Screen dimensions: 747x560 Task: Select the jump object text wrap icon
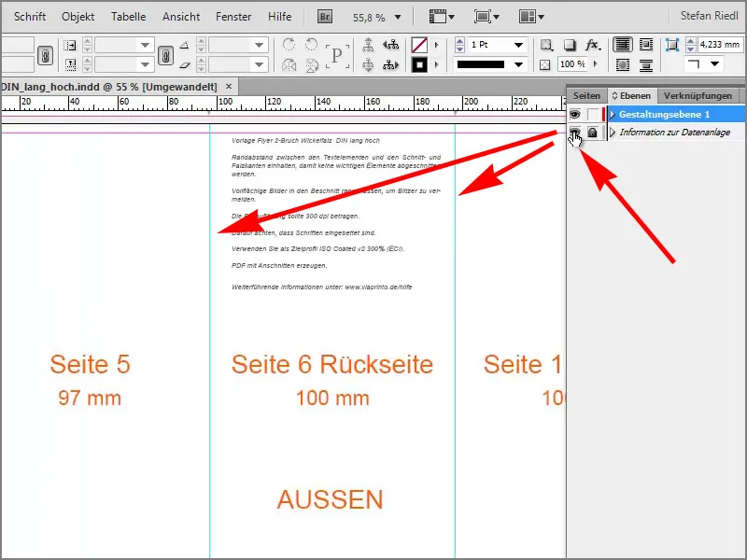pyautogui.click(x=646, y=64)
